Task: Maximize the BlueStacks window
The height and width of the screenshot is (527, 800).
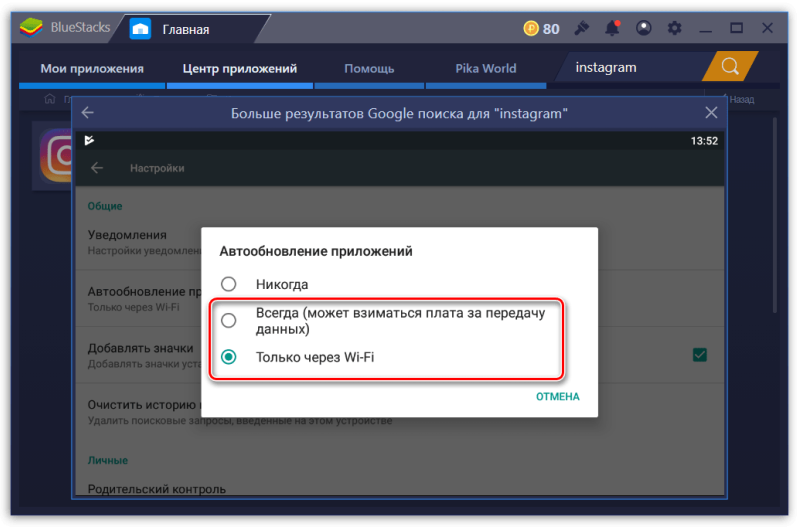Action: click(x=736, y=28)
